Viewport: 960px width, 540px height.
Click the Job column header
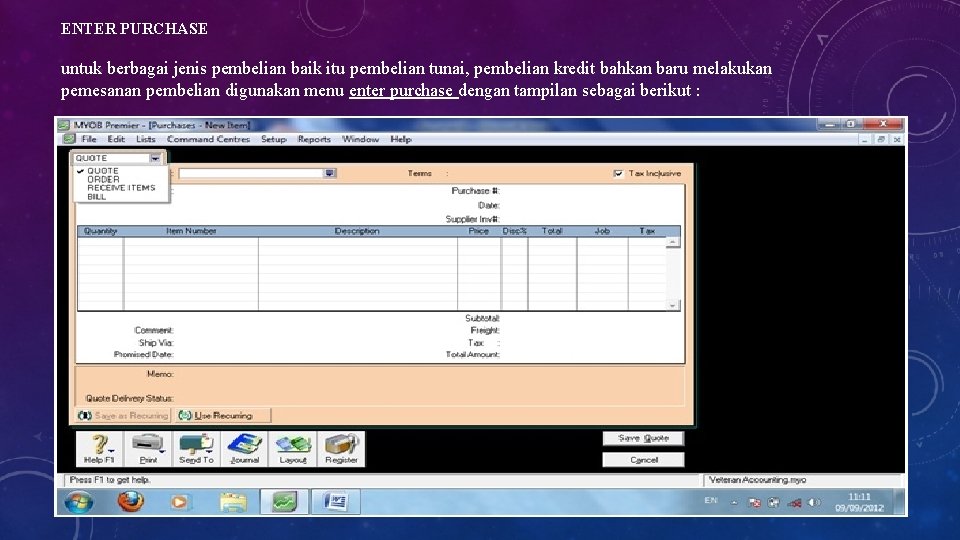coord(602,231)
